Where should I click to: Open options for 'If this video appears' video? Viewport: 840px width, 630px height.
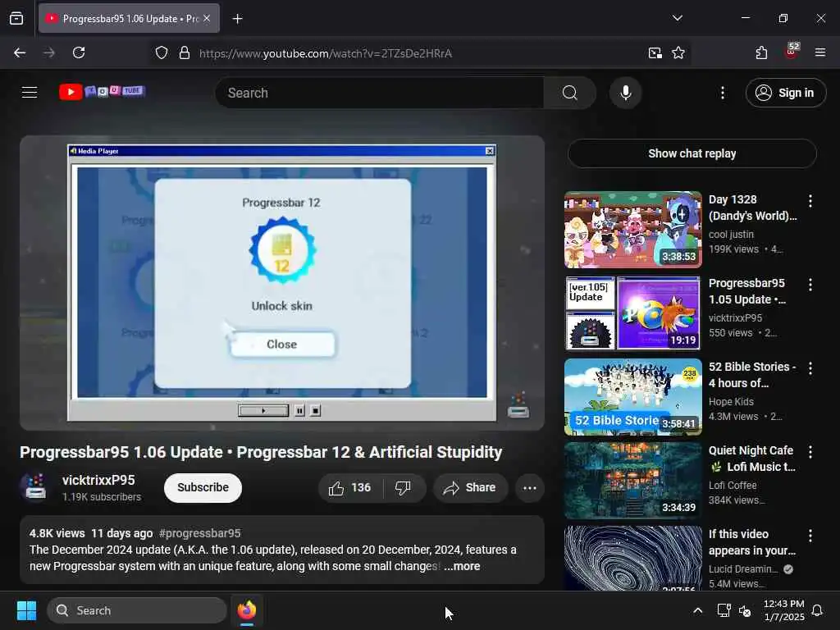[x=810, y=535]
